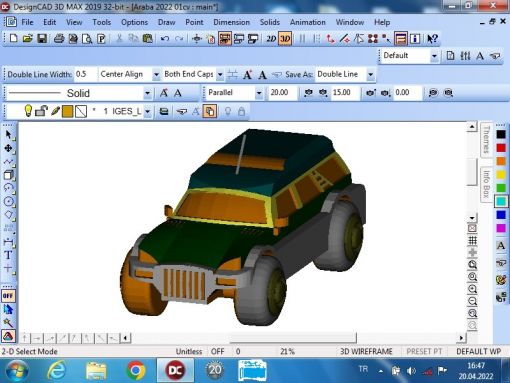Expand the Parallel projection dropdown

pyautogui.click(x=259, y=93)
